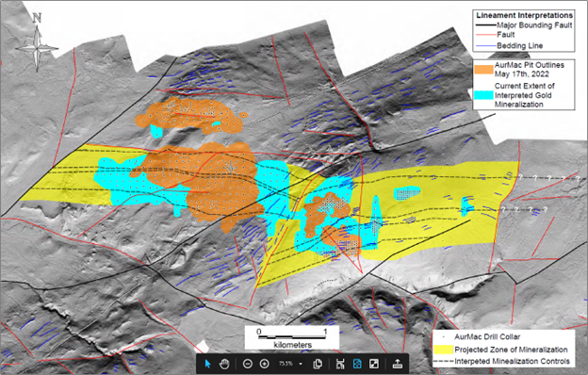Image resolution: width=588 pixels, height=375 pixels.
Task: Zoom in with the plus button
Action: [265, 364]
